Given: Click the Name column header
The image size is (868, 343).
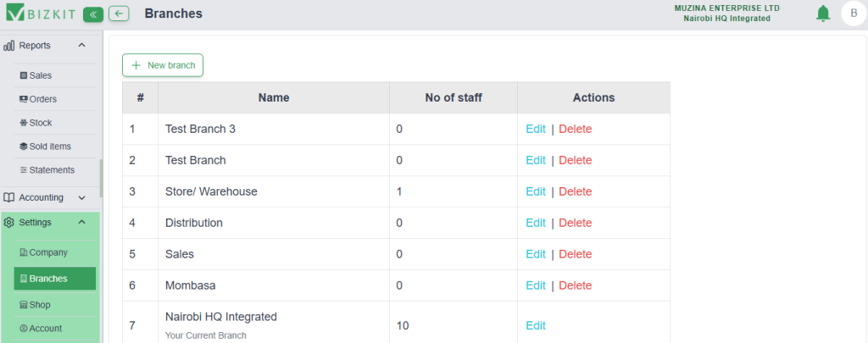Looking at the screenshot, I should pos(274,98).
